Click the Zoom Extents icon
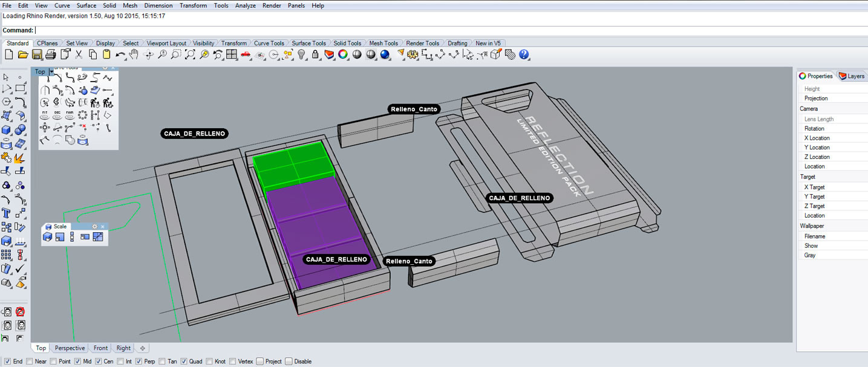This screenshot has width=868, height=367. [189, 54]
